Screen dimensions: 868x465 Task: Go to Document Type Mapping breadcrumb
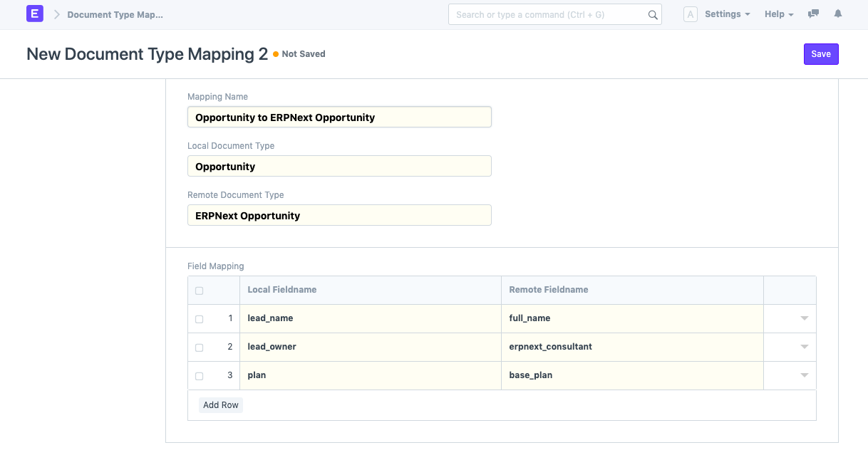coord(115,14)
